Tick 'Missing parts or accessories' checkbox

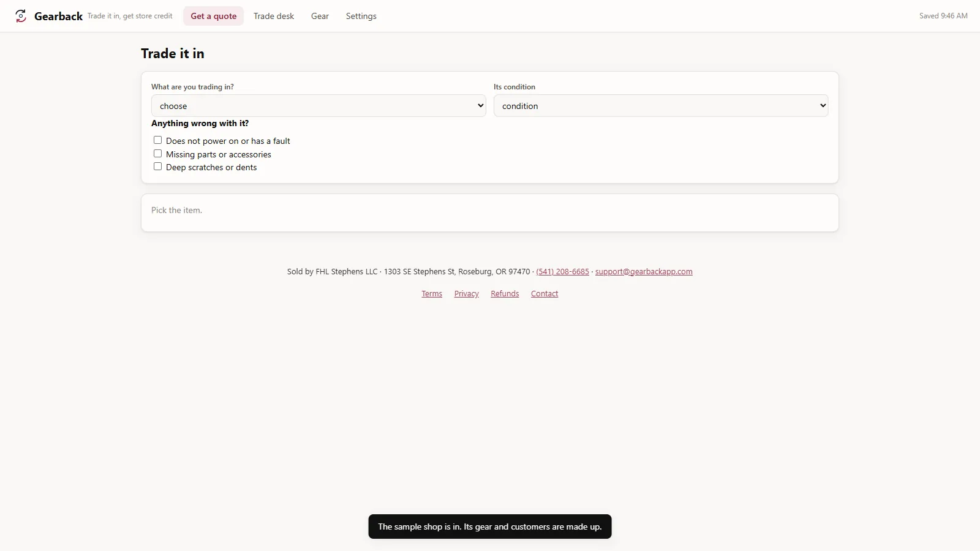[157, 154]
